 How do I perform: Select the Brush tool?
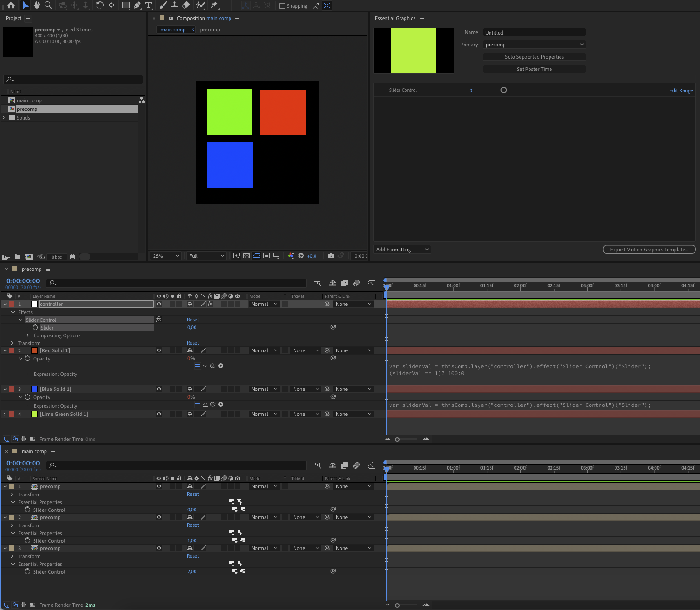[163, 5]
